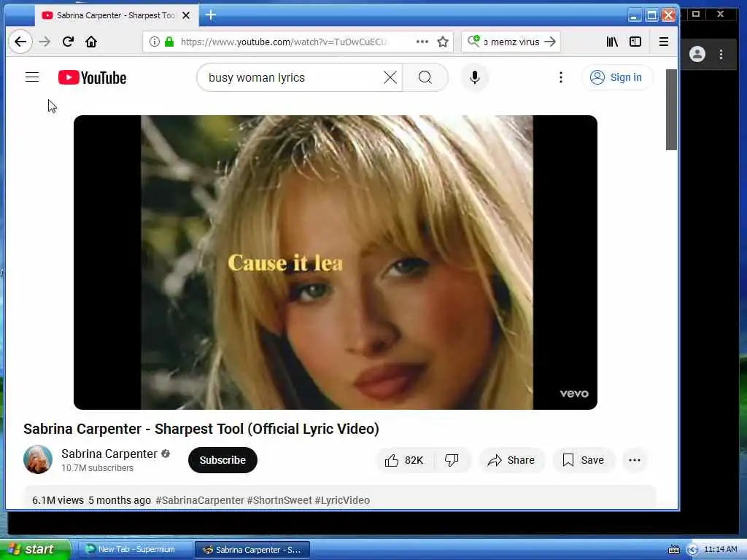Open page actions three-dot menu in address bar

pos(422,42)
